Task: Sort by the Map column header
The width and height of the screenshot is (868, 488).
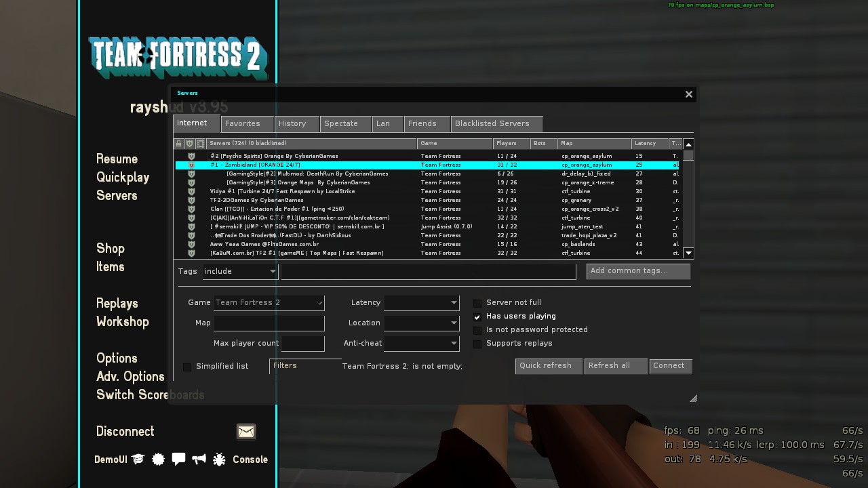Action: [595, 144]
